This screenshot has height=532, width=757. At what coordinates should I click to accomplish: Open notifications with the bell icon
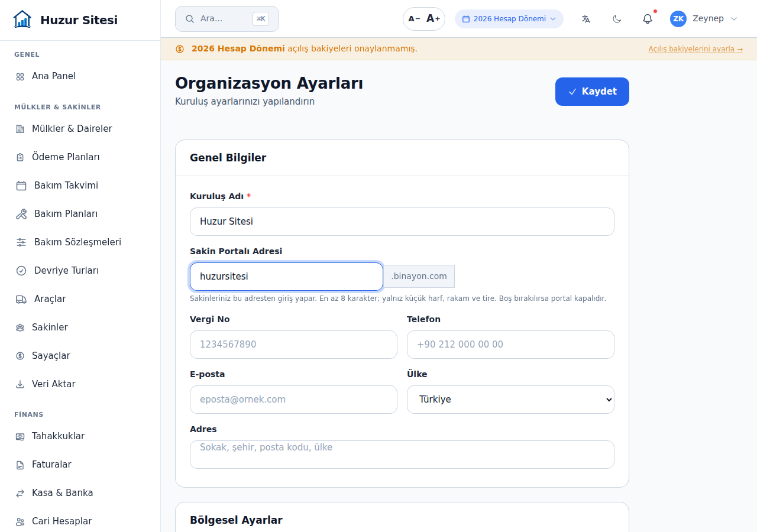click(648, 19)
